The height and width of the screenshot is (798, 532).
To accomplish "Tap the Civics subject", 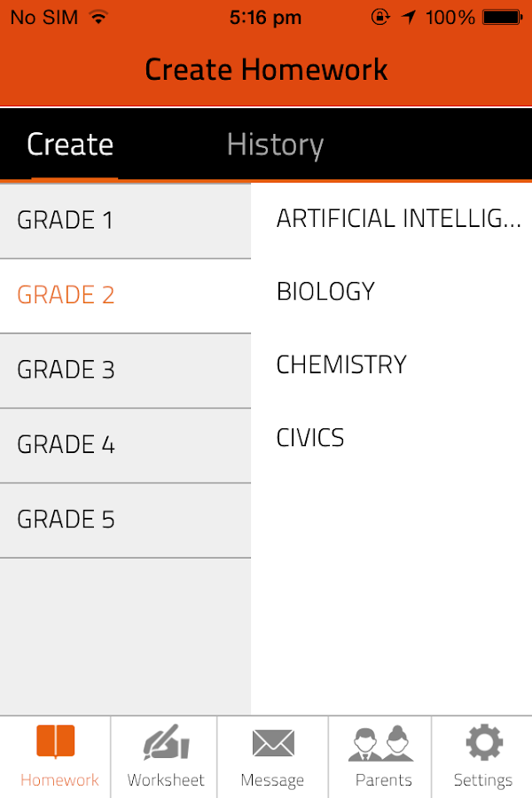I will (310, 438).
